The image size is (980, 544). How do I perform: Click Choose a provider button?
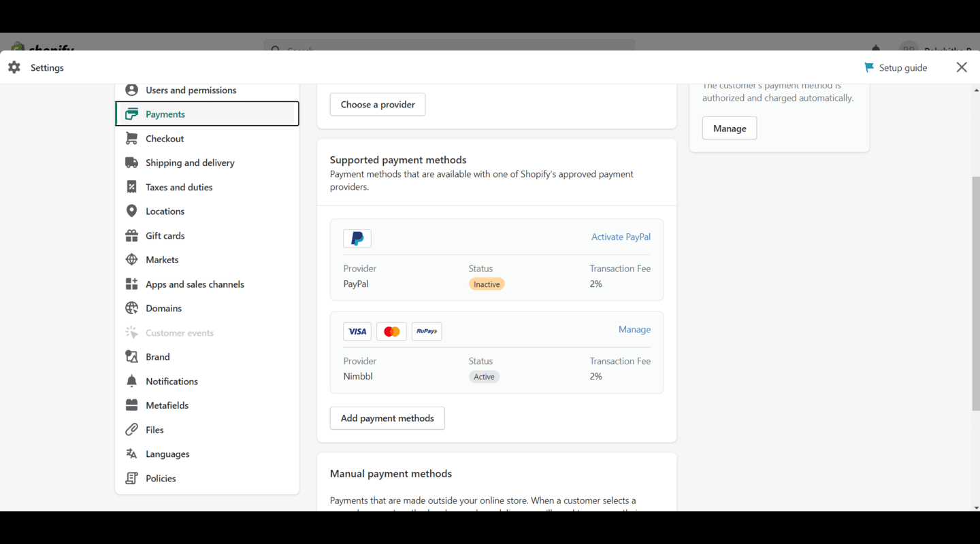click(x=378, y=105)
